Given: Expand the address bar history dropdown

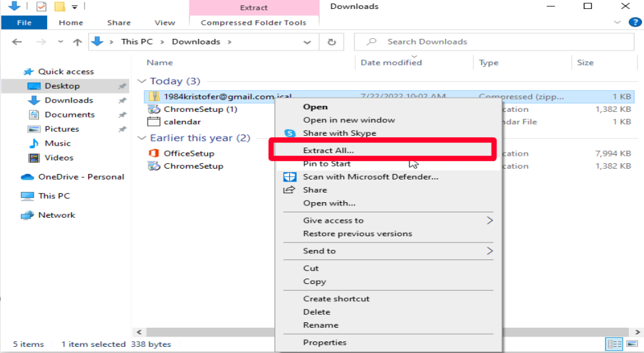Looking at the screenshot, I should coord(308,42).
